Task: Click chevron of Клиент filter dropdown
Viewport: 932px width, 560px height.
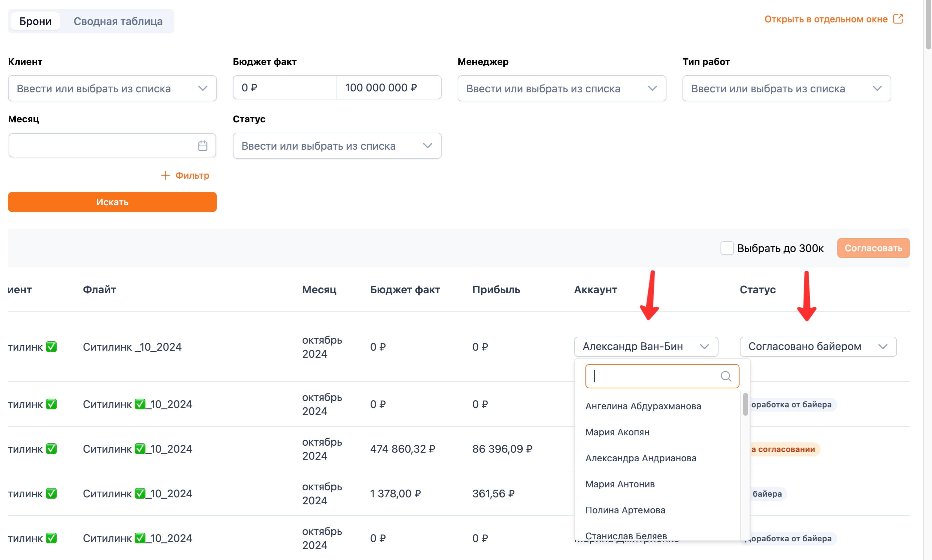Action: point(202,88)
